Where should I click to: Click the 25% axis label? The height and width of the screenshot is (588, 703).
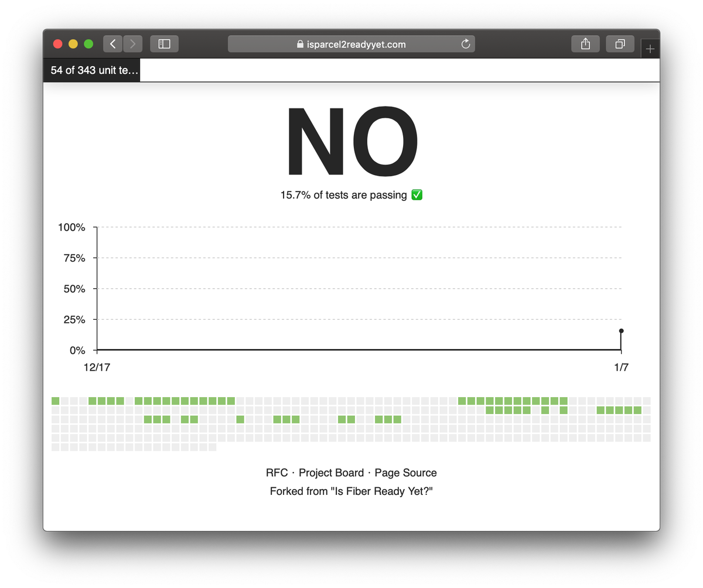pos(74,320)
